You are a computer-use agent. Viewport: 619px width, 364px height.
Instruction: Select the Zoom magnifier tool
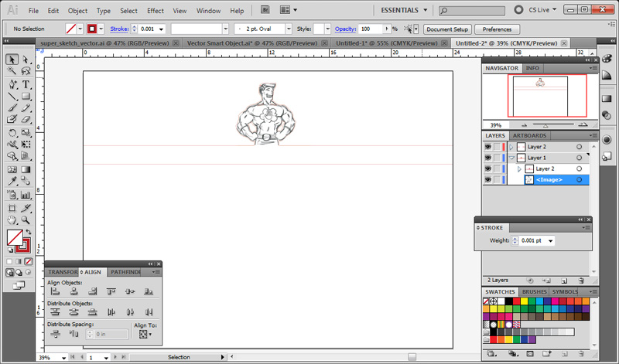26,220
